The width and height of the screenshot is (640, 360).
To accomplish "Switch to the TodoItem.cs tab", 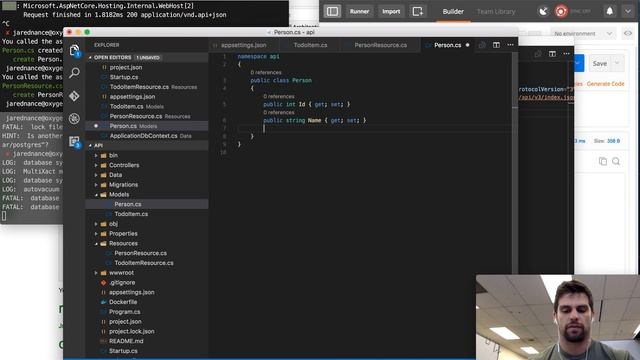I will [310, 45].
